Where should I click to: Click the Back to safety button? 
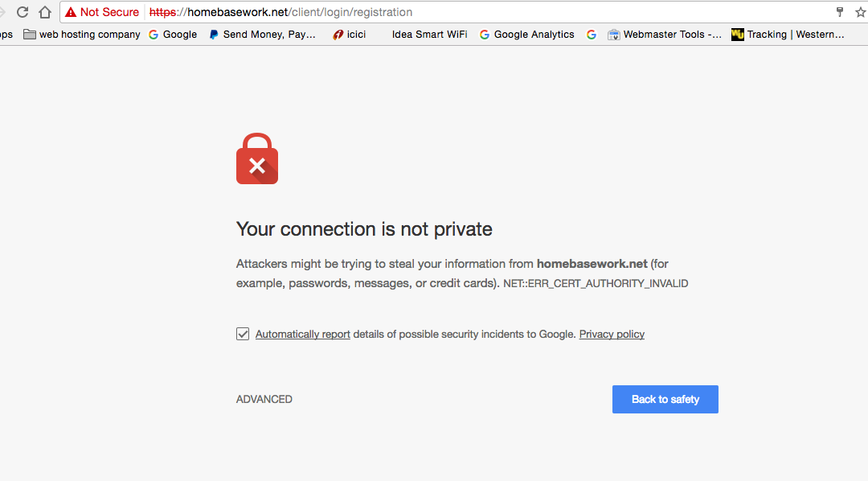click(x=665, y=399)
